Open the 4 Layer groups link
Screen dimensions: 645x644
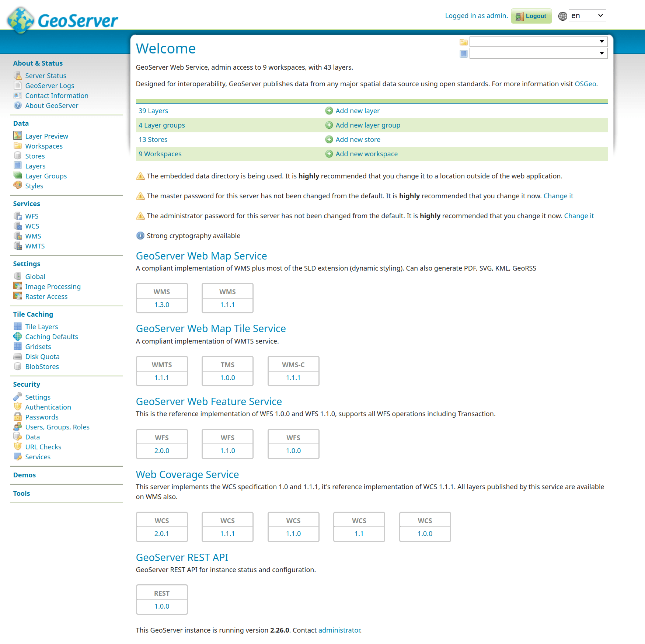pos(162,125)
